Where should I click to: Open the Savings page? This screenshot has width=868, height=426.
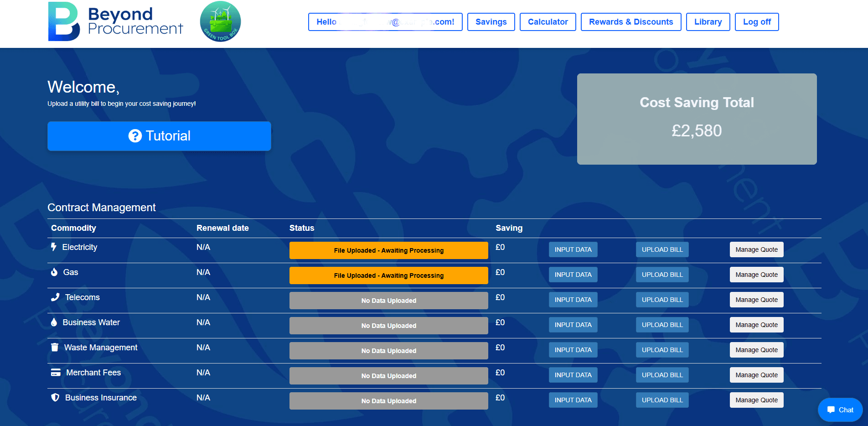coord(491,21)
